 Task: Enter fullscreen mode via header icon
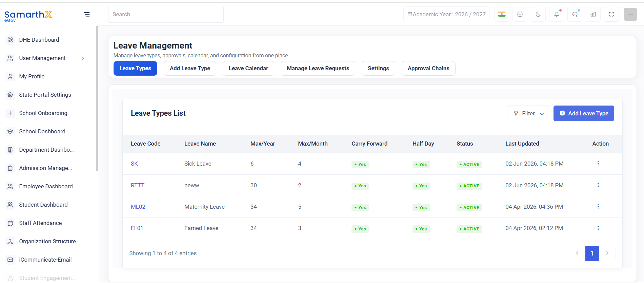(x=611, y=14)
